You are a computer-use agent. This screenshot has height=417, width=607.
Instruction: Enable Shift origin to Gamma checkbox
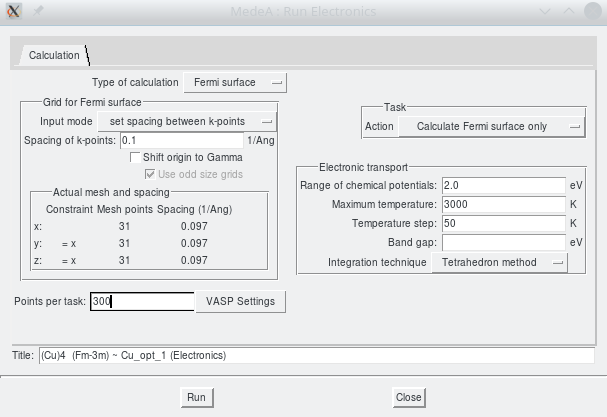tap(135, 157)
